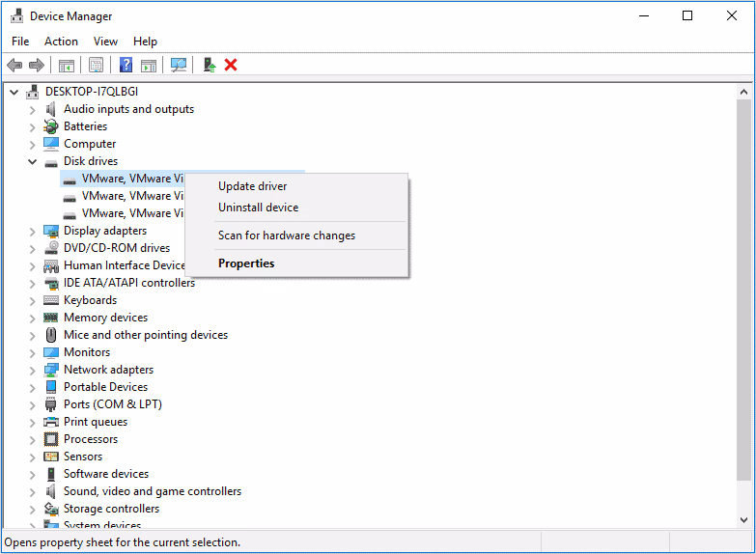Image resolution: width=756 pixels, height=554 pixels.
Task: Click the red X Uninstall device icon
Action: coord(231,65)
